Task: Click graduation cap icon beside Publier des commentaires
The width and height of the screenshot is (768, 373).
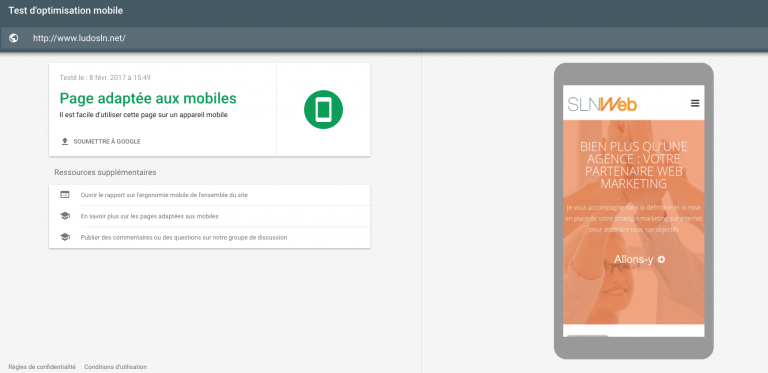Action: pyautogui.click(x=65, y=237)
